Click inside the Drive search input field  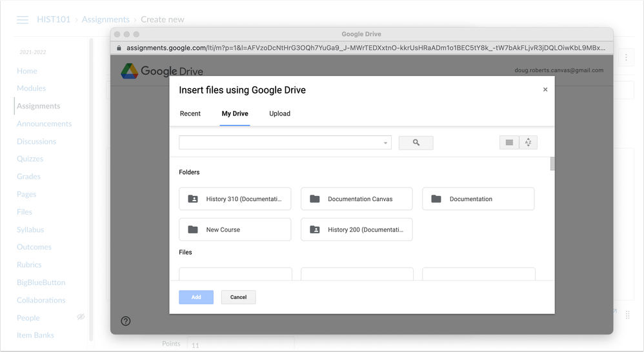280,142
